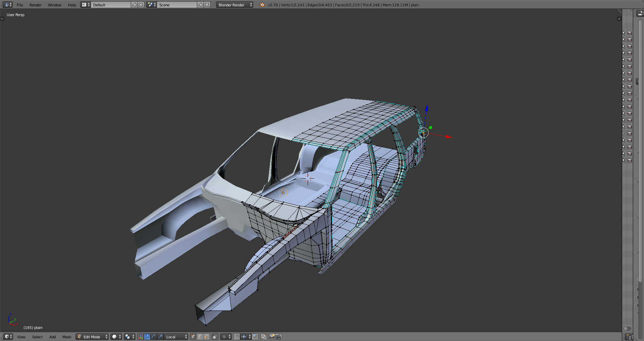
Task: Click the vertical scrollbar on right panel
Action: point(640,151)
